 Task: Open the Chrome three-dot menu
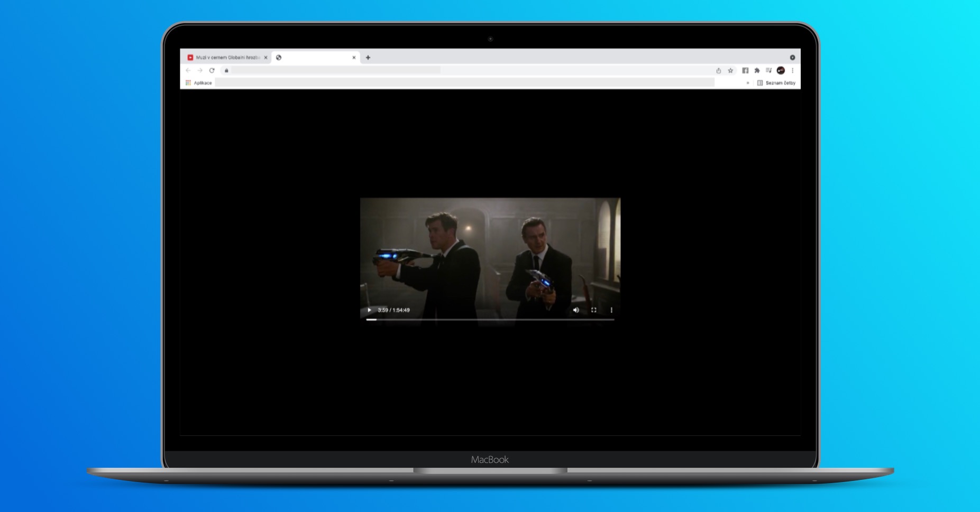[x=792, y=70]
